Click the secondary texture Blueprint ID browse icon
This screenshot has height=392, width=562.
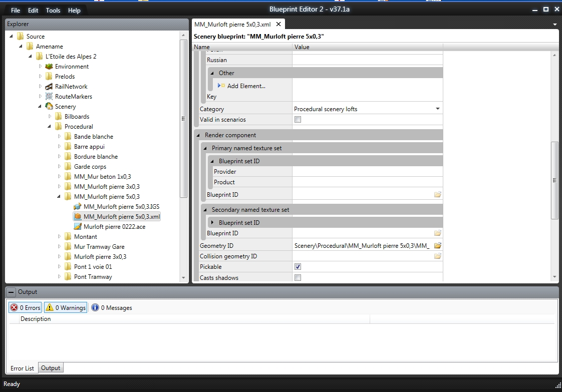[x=438, y=233]
